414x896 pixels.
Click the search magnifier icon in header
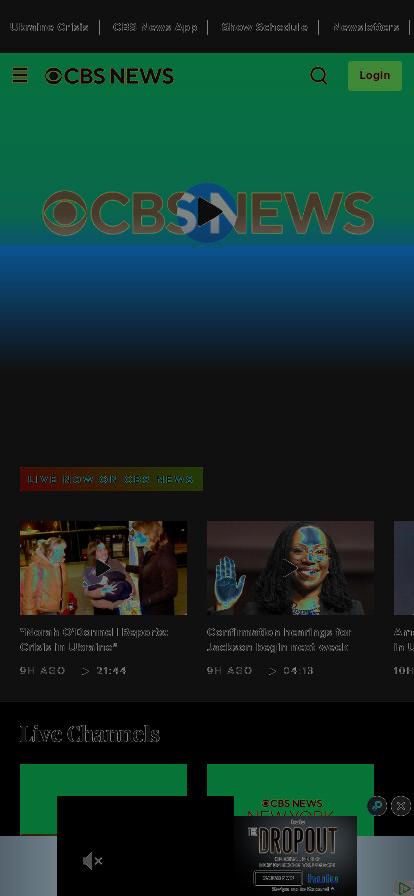[x=319, y=75]
